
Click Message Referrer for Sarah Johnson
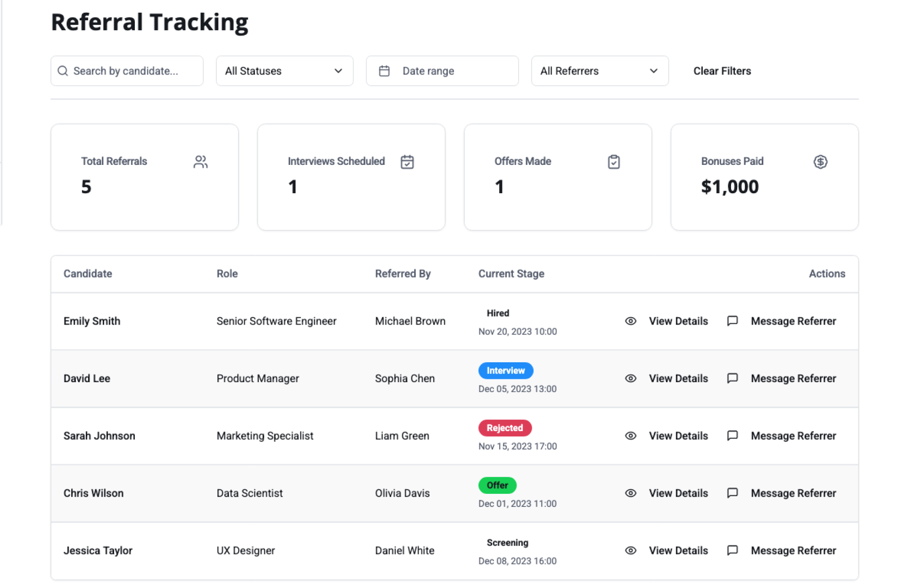point(793,436)
